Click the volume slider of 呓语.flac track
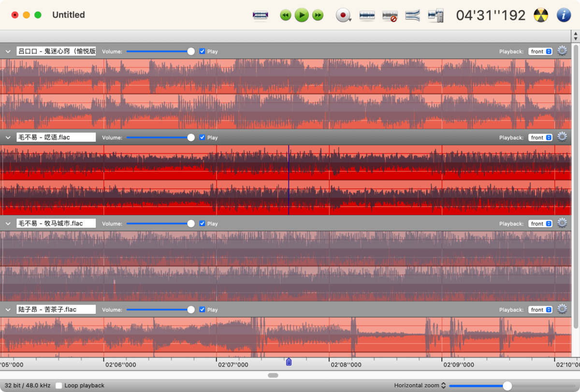 click(x=160, y=137)
